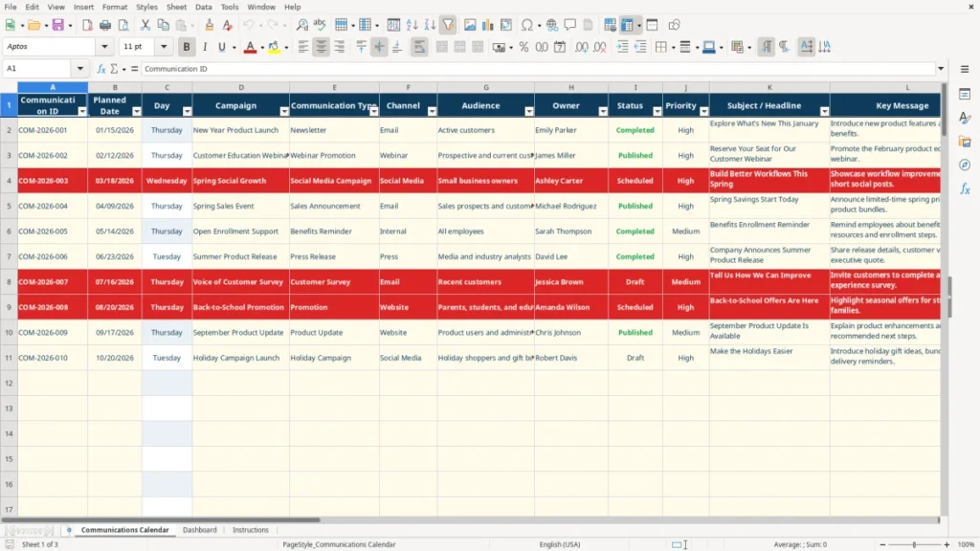Apply red font color

pyautogui.click(x=250, y=47)
